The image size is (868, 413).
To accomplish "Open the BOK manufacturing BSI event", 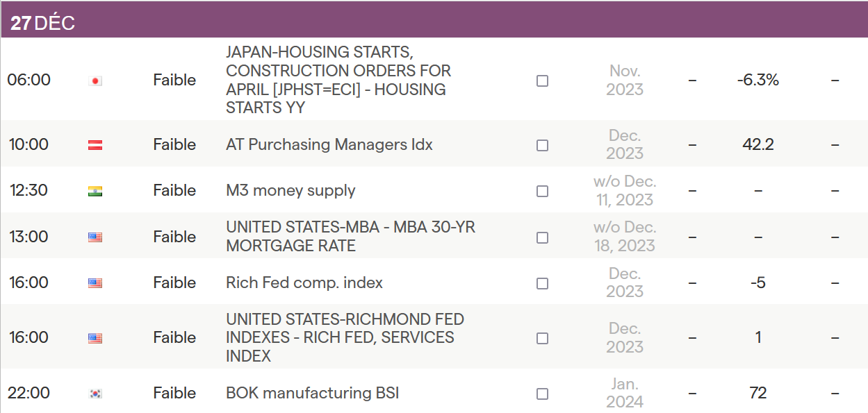I will pyautogui.click(x=312, y=393).
